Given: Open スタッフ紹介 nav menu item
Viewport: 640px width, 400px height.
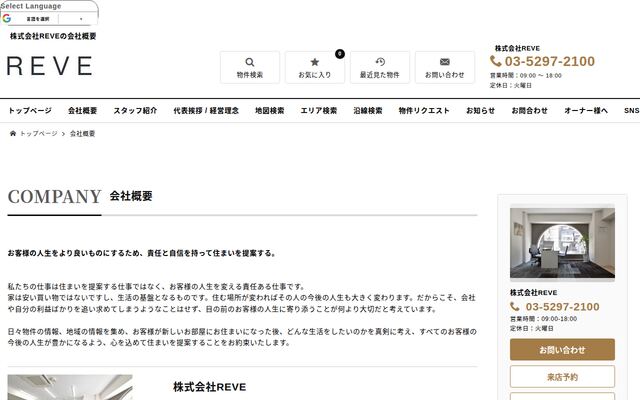Looking at the screenshot, I should point(135,111).
